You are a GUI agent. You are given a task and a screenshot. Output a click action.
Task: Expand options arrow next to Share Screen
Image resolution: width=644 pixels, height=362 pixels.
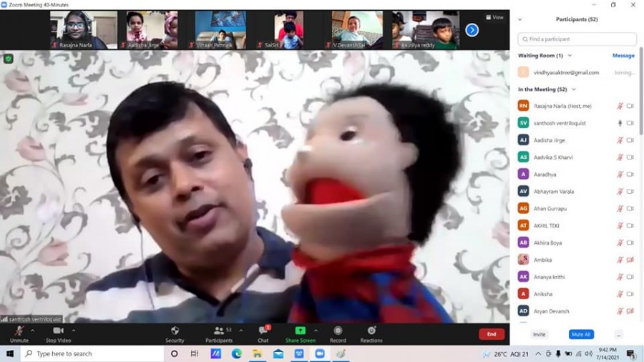pyautogui.click(x=316, y=331)
